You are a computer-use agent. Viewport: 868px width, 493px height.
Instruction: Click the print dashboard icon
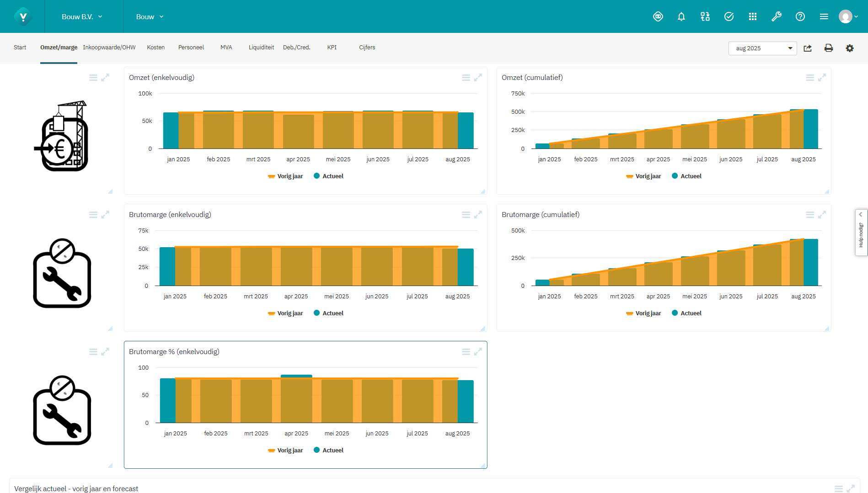click(x=829, y=48)
